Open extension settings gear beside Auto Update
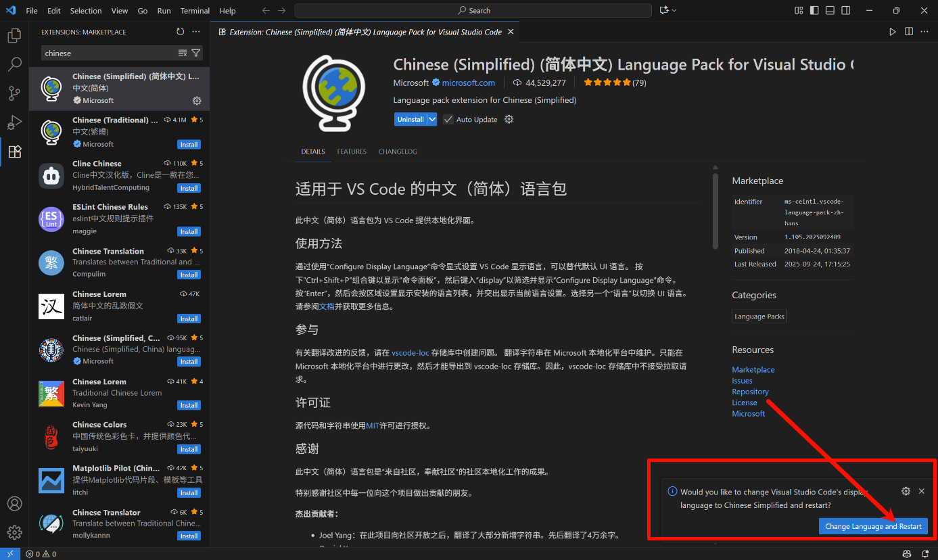The width and height of the screenshot is (938, 560). [x=509, y=119]
